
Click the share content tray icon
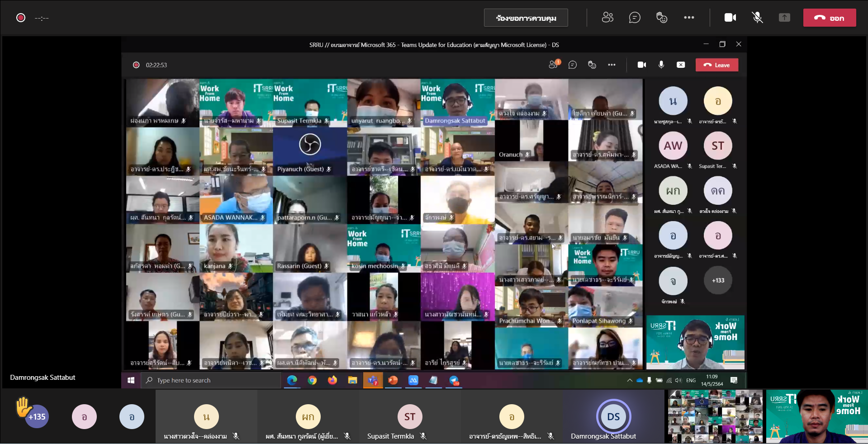(x=784, y=18)
